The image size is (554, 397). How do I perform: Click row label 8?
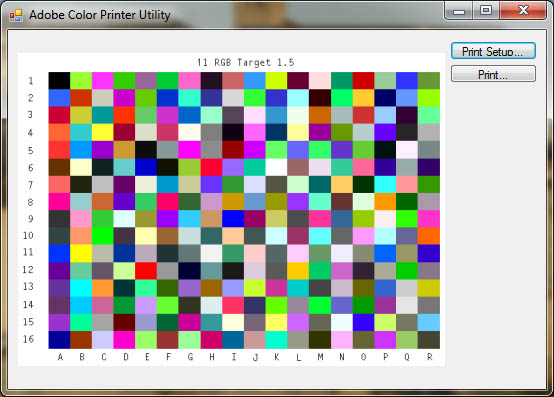pyautogui.click(x=30, y=202)
